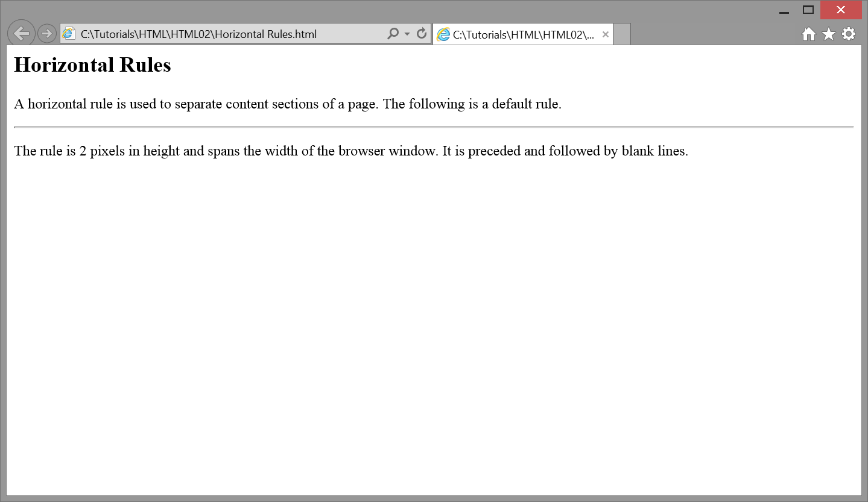Screen dimensions: 868x502
Task: Open a new tab with the blank tab button
Action: pyautogui.click(x=622, y=34)
